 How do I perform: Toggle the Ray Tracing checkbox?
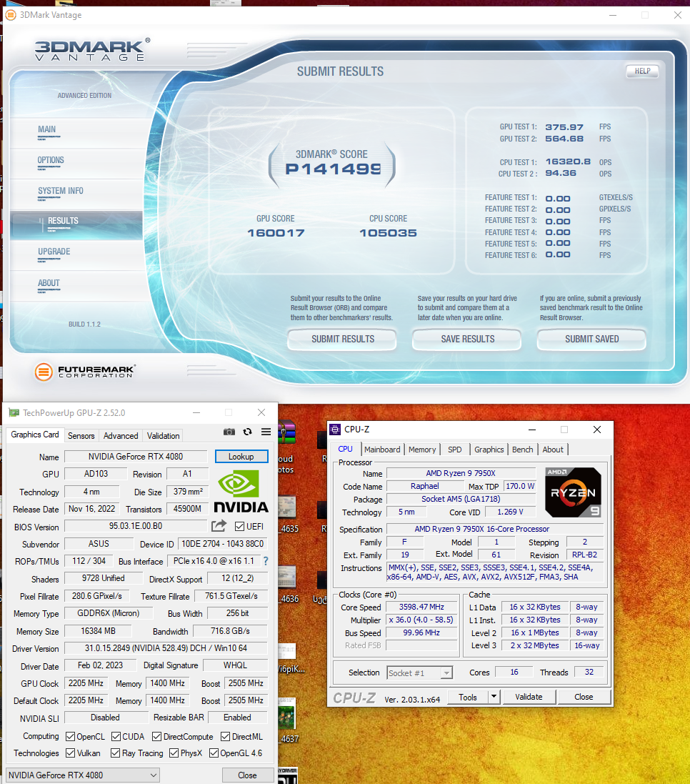click(116, 753)
